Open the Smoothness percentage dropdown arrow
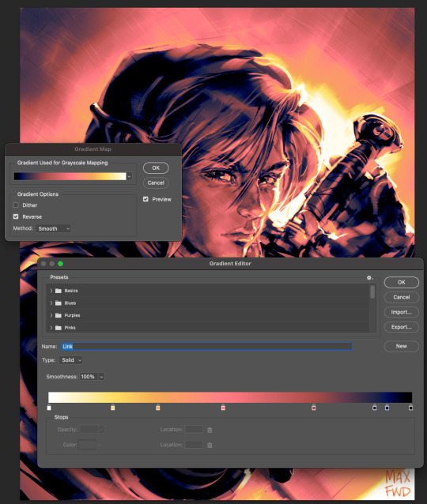Screen dimensions: 427x504 (101, 377)
